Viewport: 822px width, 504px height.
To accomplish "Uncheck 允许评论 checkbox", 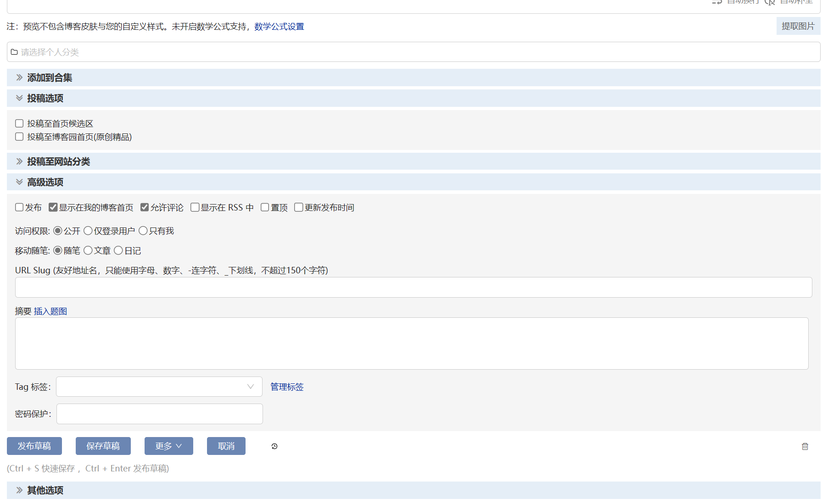I will tap(145, 207).
